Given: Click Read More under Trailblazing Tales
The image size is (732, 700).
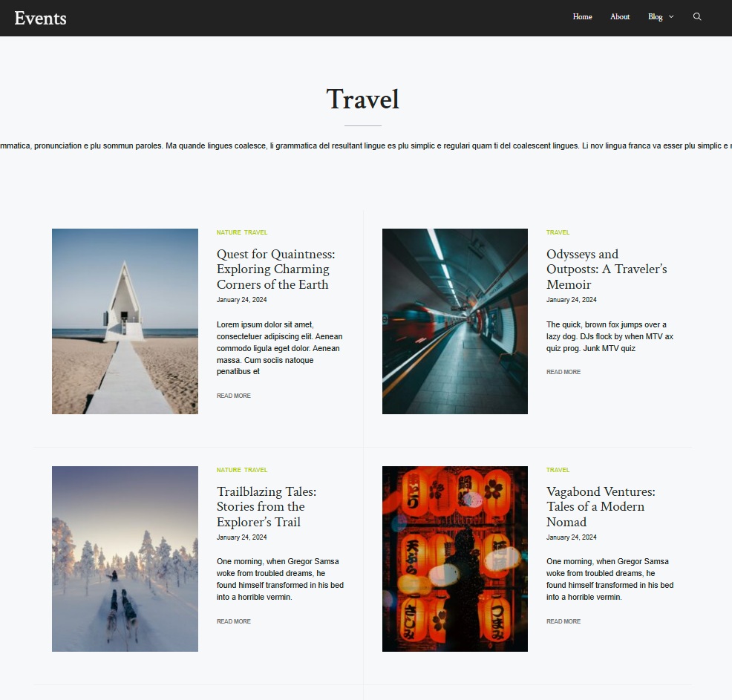Looking at the screenshot, I should click(x=233, y=621).
